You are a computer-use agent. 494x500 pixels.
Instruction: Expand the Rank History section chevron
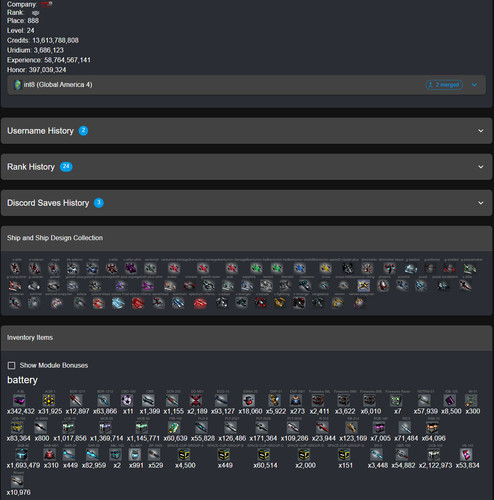tap(481, 167)
